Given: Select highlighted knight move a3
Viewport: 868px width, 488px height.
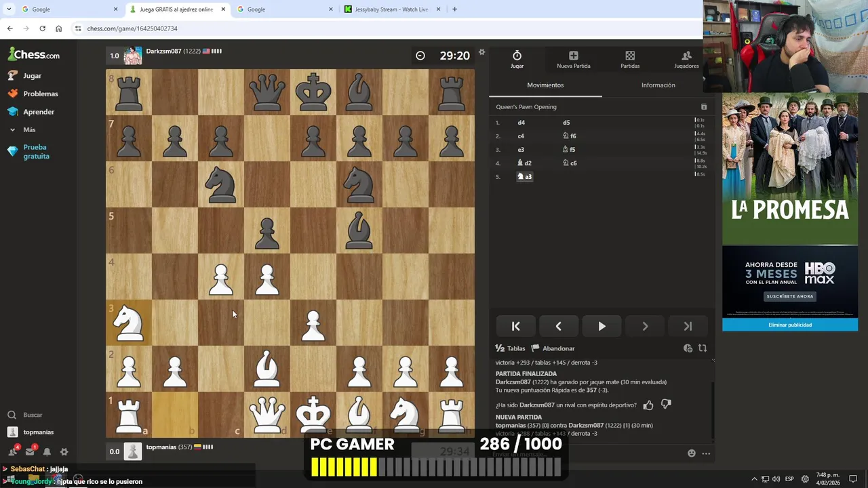Looking at the screenshot, I should click(x=525, y=177).
